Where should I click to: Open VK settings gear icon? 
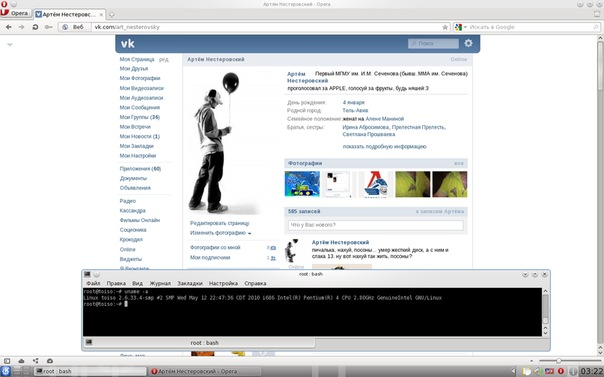pos(468,43)
